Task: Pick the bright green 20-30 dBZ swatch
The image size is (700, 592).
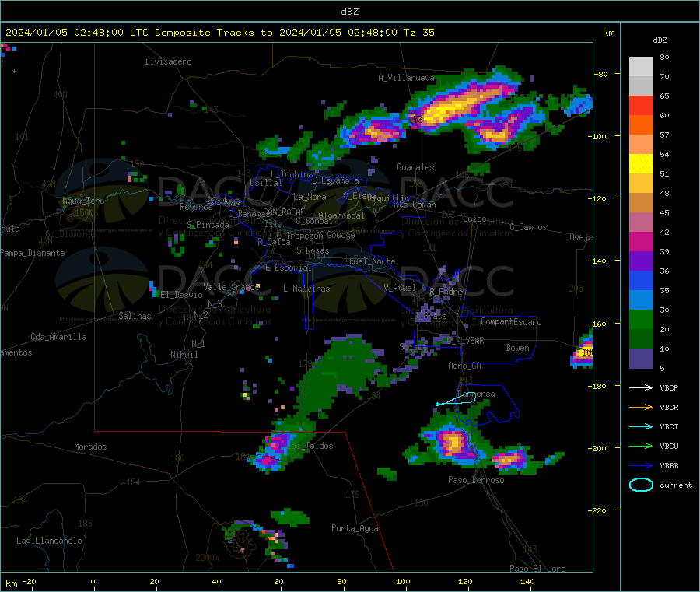Action: 641,319
